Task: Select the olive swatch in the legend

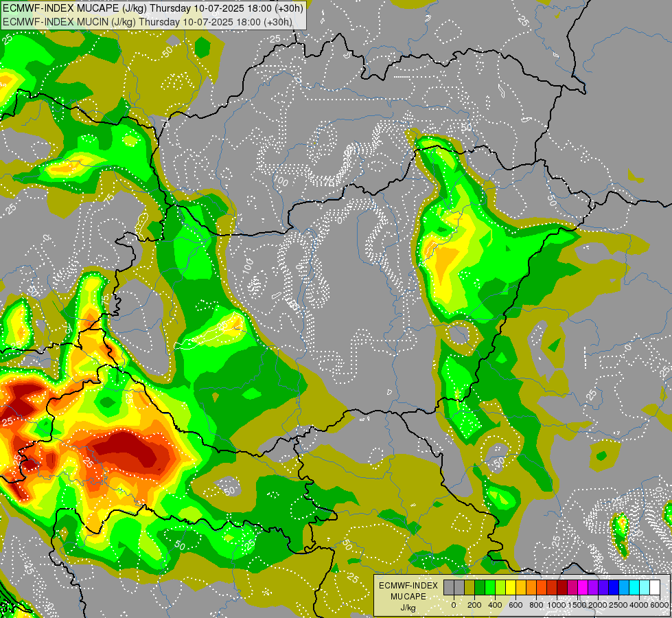Action: pos(470,587)
